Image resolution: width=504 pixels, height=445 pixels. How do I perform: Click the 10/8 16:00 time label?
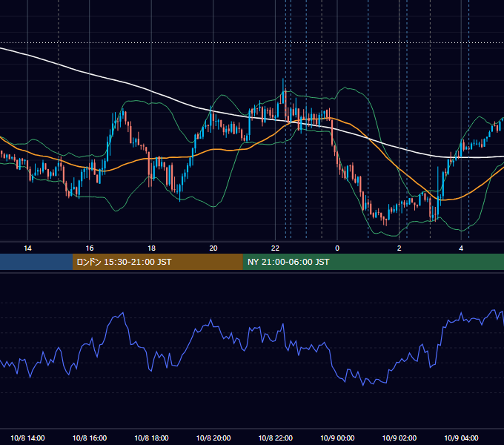click(90, 438)
